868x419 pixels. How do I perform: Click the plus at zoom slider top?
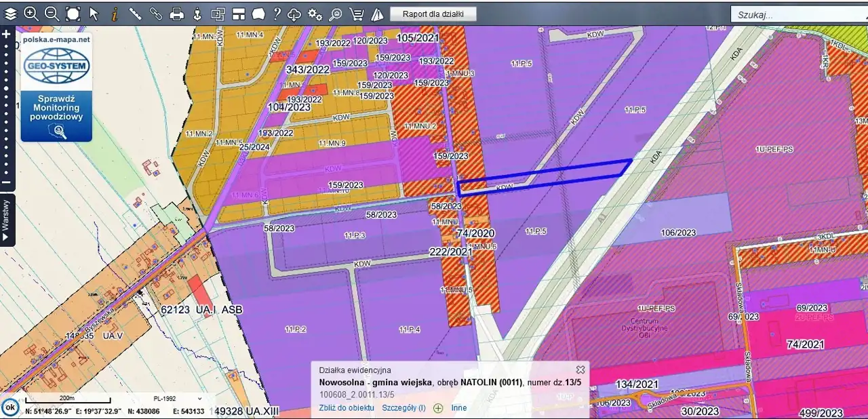pyautogui.click(x=6, y=34)
